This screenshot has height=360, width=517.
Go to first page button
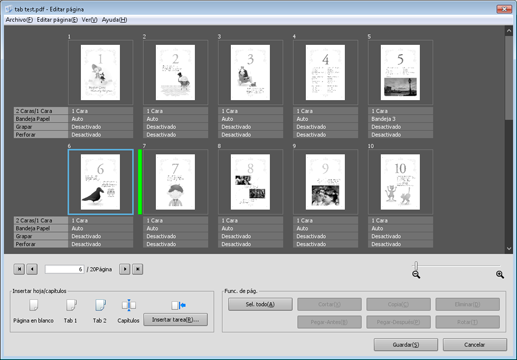pos(19,269)
